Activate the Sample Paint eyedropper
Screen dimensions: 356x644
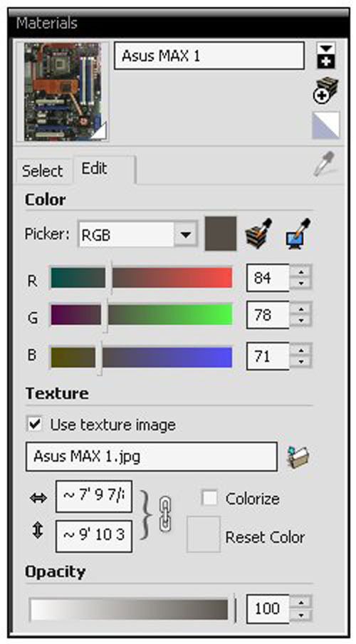(x=325, y=163)
